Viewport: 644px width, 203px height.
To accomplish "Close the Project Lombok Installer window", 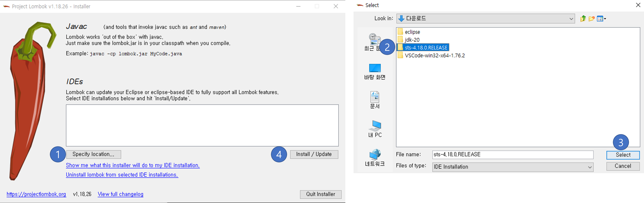I will pos(336,6).
